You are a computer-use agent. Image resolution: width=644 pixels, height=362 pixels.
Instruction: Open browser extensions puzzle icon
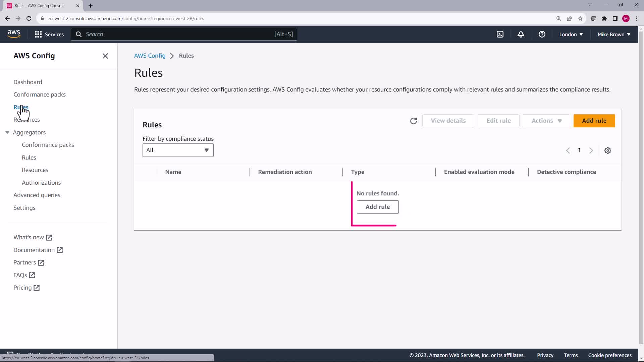coord(604,18)
